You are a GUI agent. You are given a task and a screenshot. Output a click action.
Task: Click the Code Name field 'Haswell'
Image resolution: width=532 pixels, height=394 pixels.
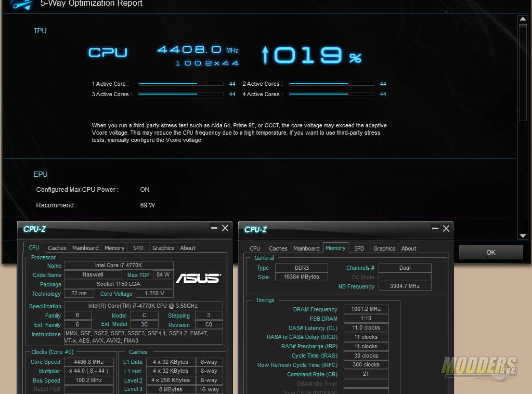(93, 274)
